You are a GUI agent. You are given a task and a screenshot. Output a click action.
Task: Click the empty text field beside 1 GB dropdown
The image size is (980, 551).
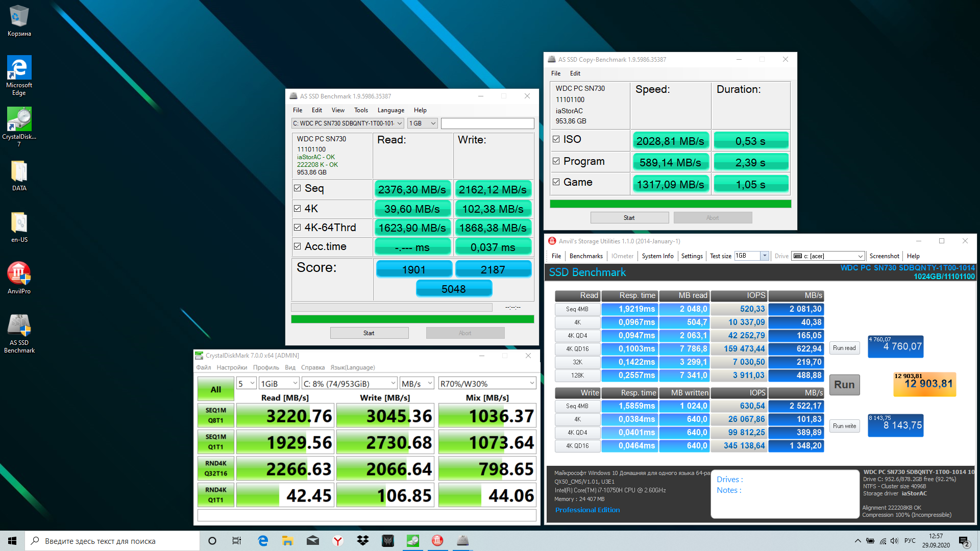[487, 123]
